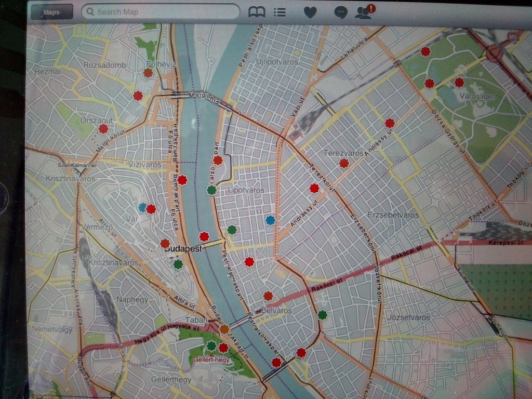The width and height of the screenshot is (532, 399).
Task: Tap the red pin near Országút
Action: (x=103, y=128)
